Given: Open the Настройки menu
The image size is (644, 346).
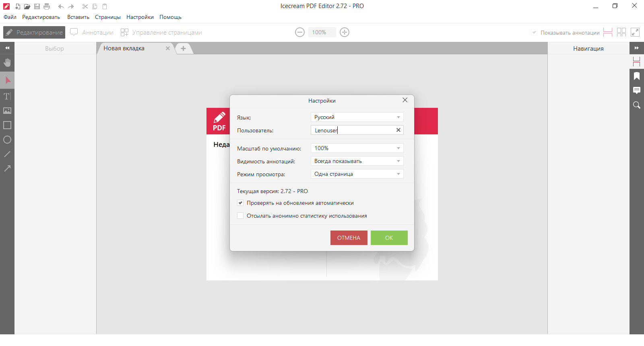Looking at the screenshot, I should pos(140,17).
